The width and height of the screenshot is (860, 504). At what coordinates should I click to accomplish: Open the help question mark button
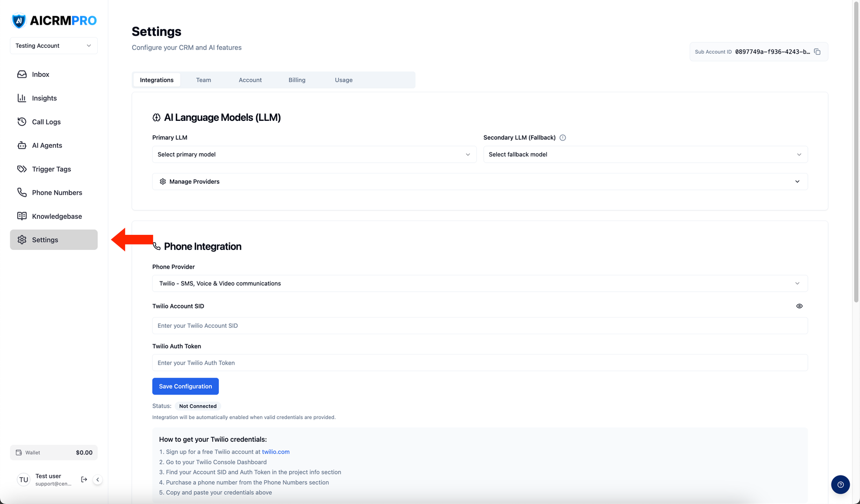click(840, 485)
